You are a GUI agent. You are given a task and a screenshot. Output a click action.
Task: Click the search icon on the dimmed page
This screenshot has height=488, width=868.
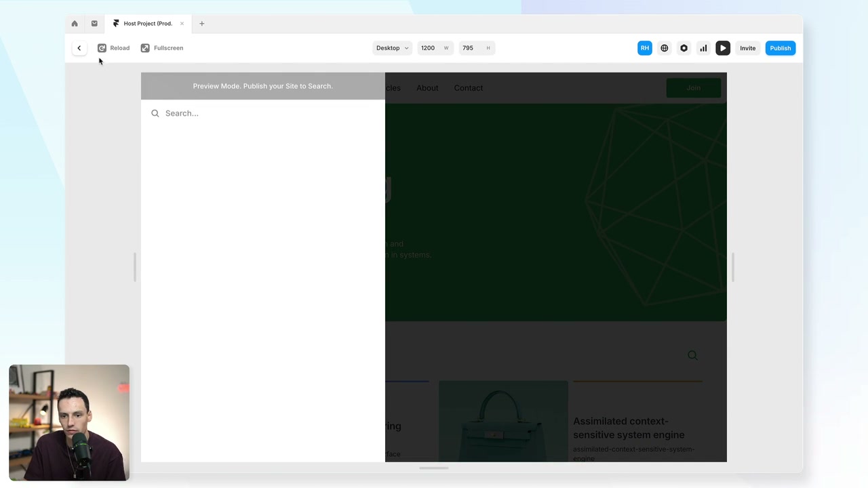pos(692,355)
